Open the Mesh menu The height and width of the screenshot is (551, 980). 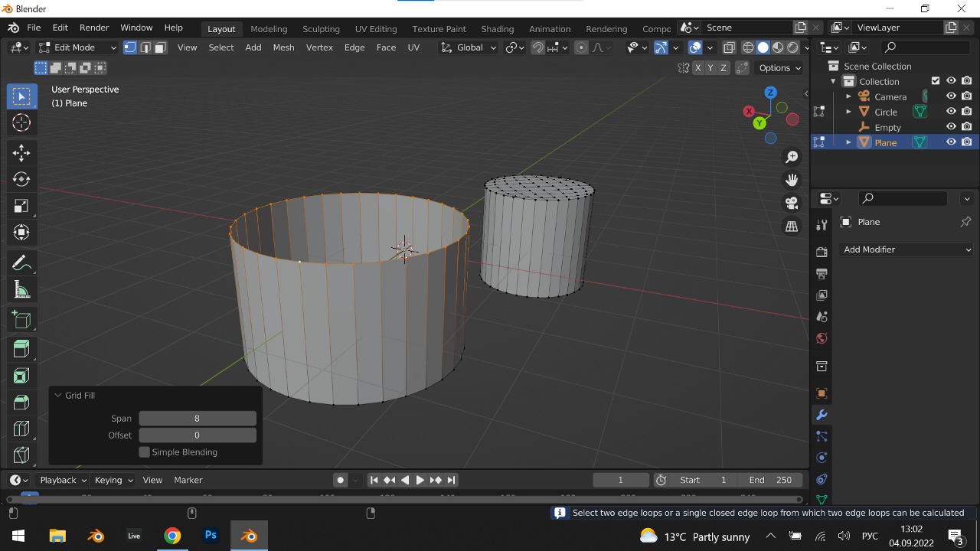(283, 47)
